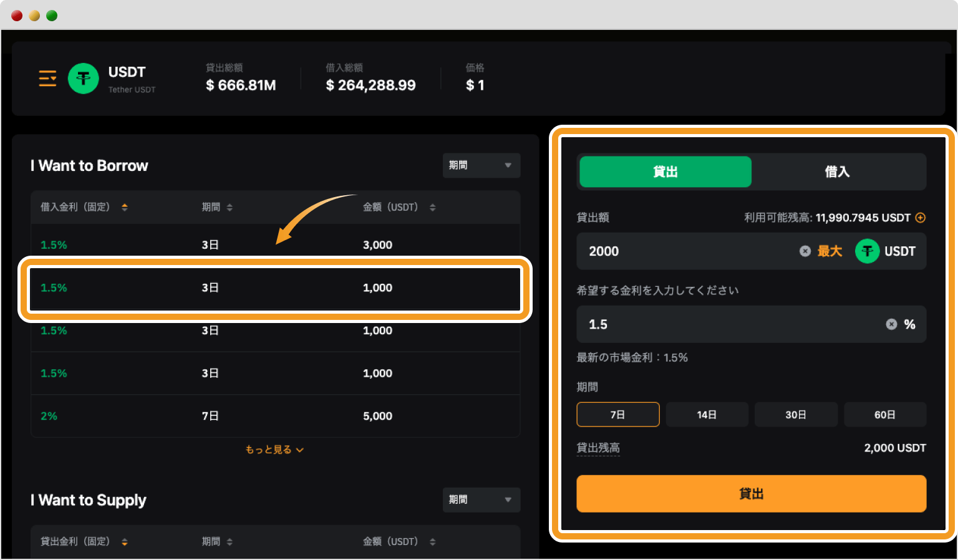Click the green maximize window button
This screenshot has height=560, width=958.
pyautogui.click(x=52, y=16)
